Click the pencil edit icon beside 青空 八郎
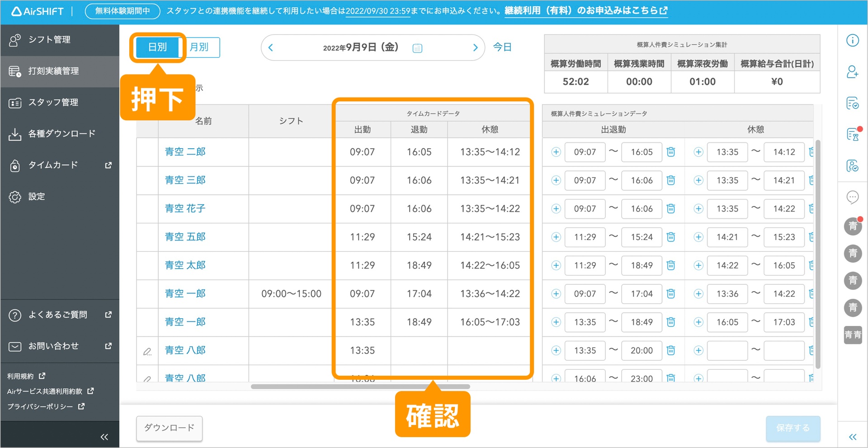Screen dimensions: 868x448 coord(147,351)
